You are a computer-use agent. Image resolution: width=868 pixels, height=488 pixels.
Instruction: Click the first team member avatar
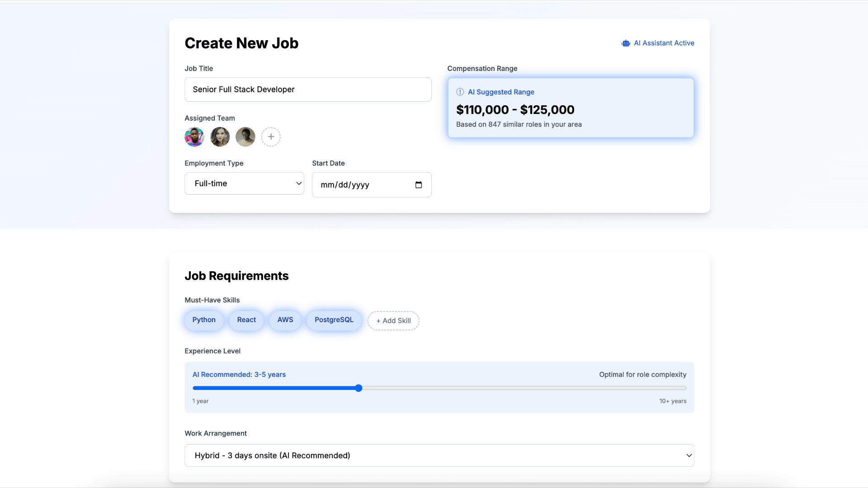[x=194, y=137]
